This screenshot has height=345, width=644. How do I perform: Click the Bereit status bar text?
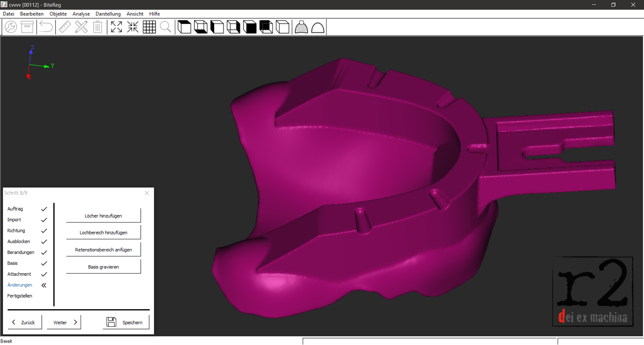click(6, 341)
